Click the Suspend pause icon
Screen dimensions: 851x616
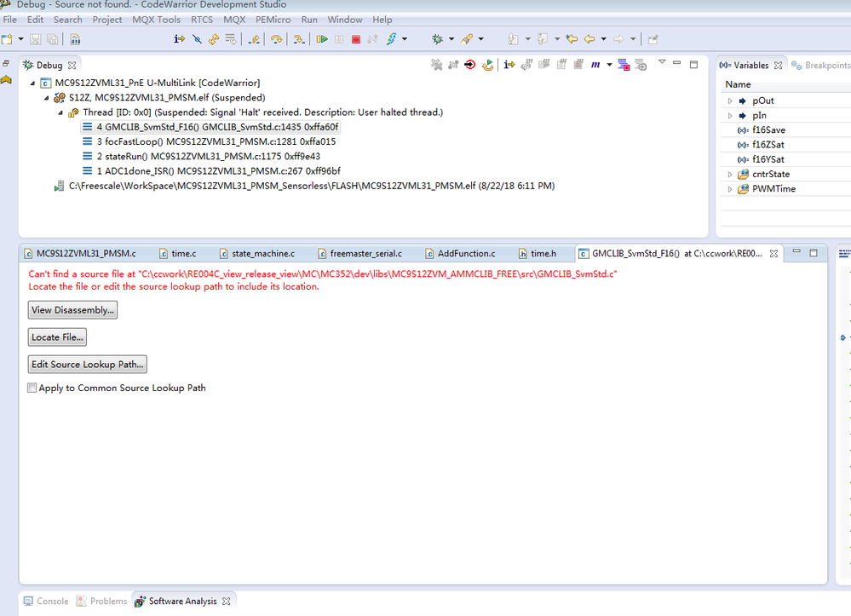(339, 39)
